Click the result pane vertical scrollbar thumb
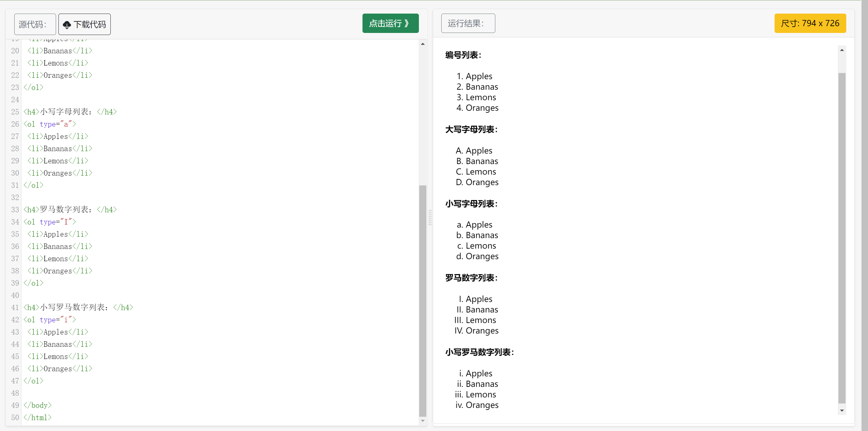This screenshot has width=868, height=431. pyautogui.click(x=842, y=238)
